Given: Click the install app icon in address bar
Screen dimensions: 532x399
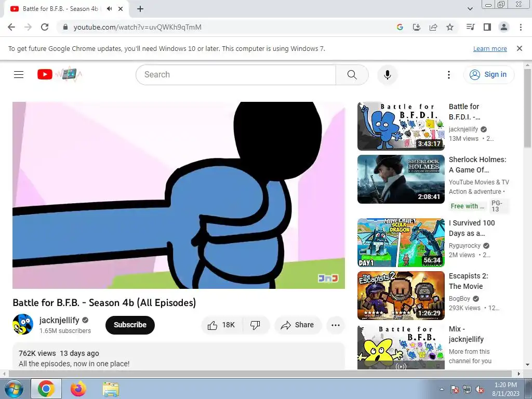Looking at the screenshot, I should tap(417, 27).
